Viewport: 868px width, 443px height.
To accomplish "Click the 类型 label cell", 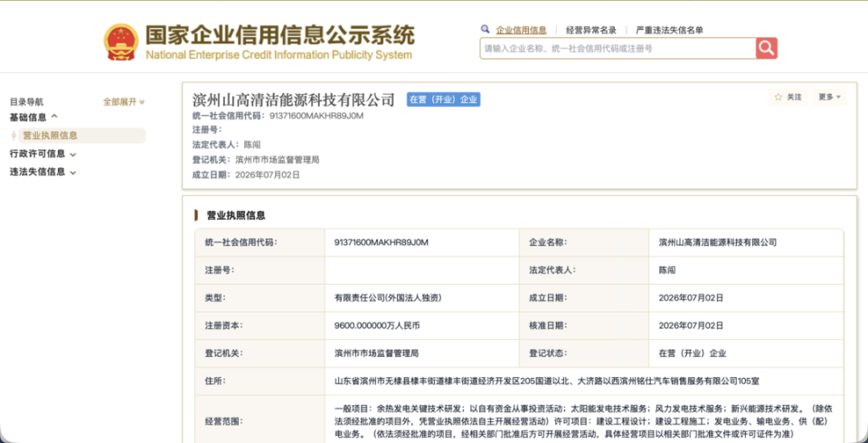I will click(x=259, y=298).
